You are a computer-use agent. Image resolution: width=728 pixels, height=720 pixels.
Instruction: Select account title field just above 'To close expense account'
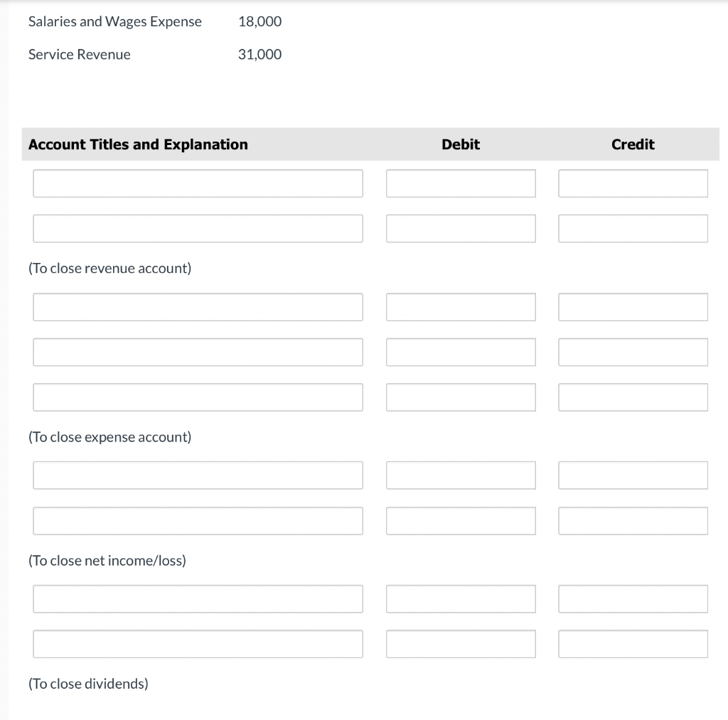tap(198, 397)
